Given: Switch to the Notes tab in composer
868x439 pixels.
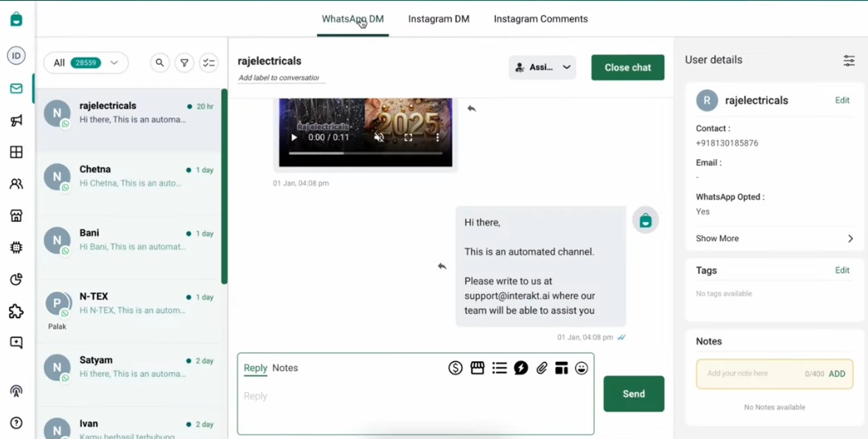Looking at the screenshot, I should 285,368.
